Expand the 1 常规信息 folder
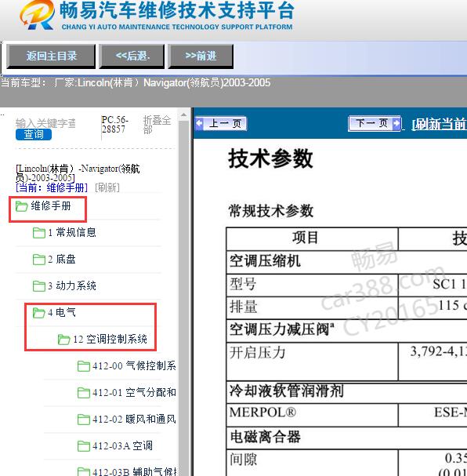The width and height of the screenshot is (467, 476). pyautogui.click(x=72, y=233)
